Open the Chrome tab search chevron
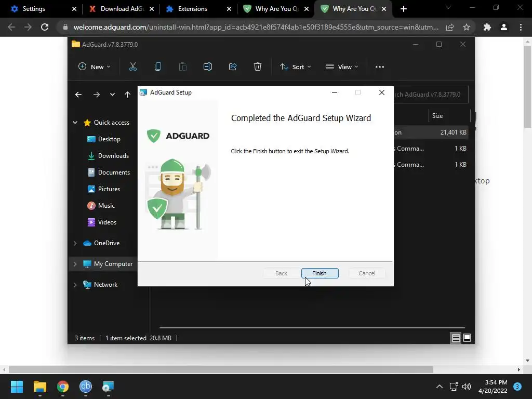Viewport: 532px width, 399px height. [448, 7]
